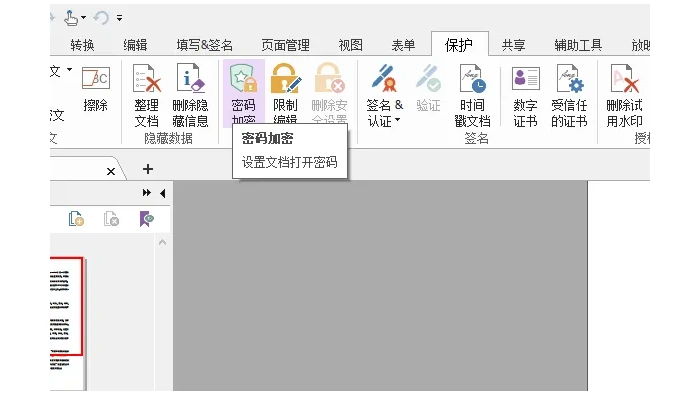Open 整理文档 sanitize document tool
Viewport: 700px width, 395px height.
(x=147, y=96)
